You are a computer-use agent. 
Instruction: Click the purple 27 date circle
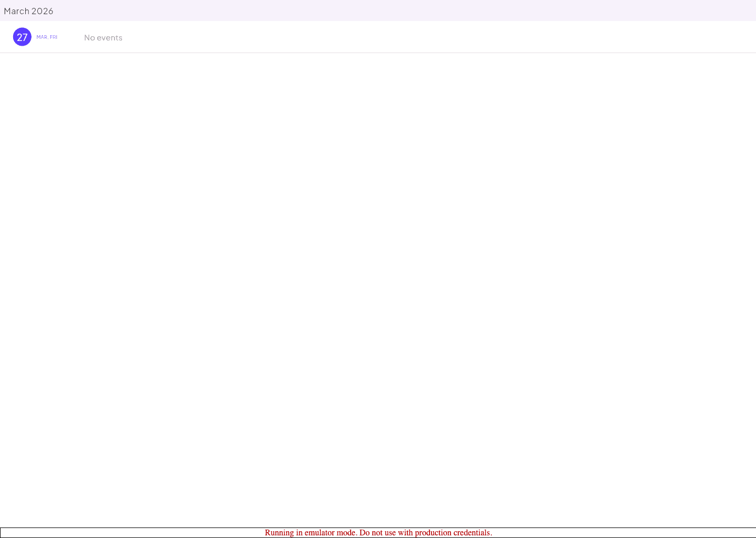click(22, 37)
